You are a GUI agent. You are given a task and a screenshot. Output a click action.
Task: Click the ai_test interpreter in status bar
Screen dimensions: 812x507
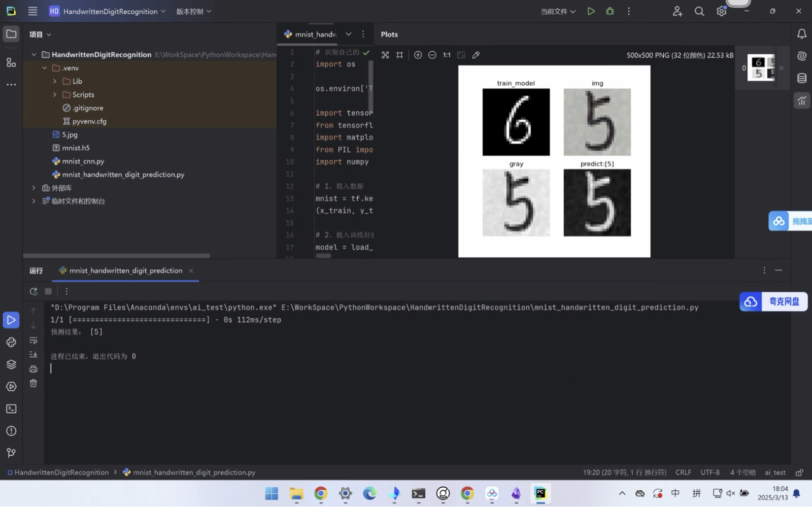click(775, 472)
